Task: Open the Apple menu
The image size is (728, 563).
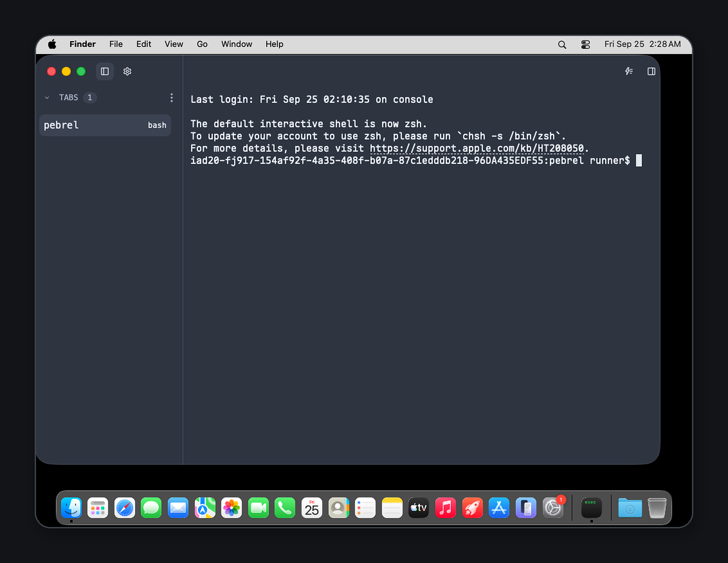Action: click(52, 44)
